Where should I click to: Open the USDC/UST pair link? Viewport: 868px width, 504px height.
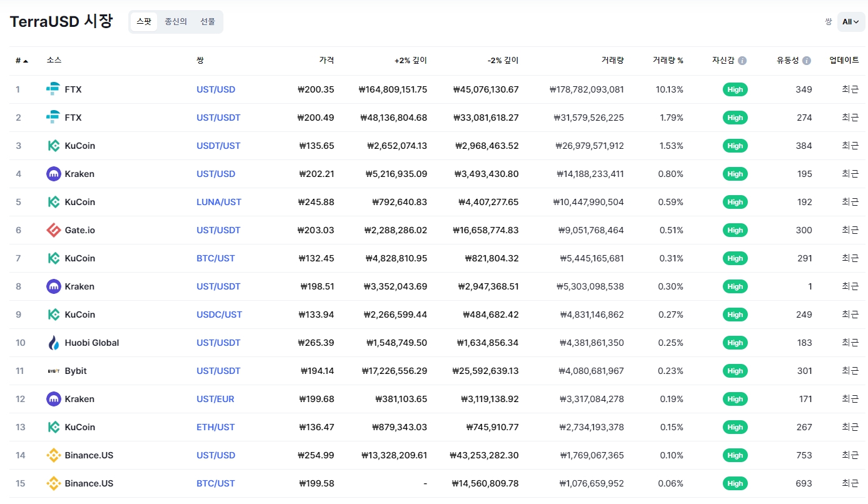(x=219, y=315)
